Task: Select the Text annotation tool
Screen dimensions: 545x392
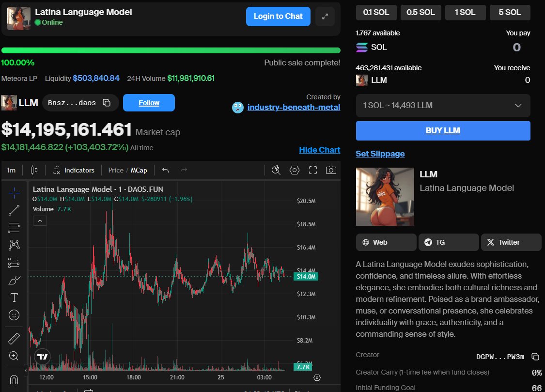Action: pos(14,298)
